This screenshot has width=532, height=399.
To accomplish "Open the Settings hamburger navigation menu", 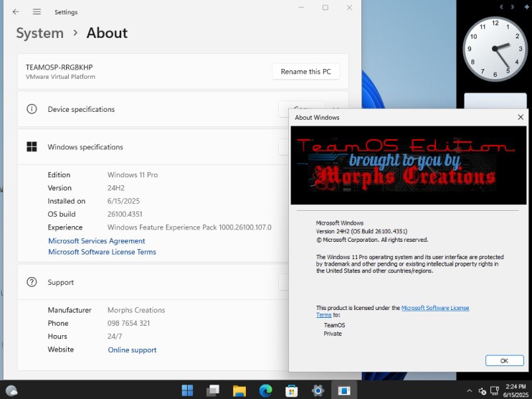I will (x=37, y=12).
